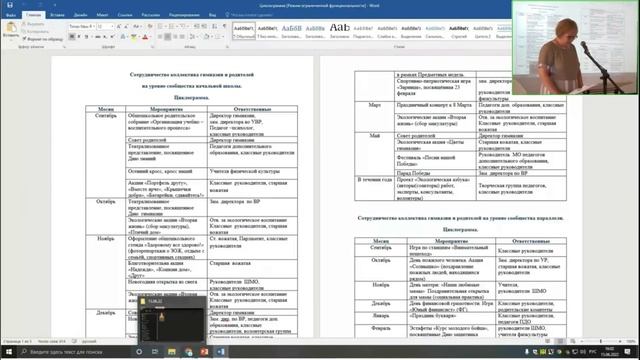Increase font size with the grow-font icon
640x360 pixels.
pos(118,27)
